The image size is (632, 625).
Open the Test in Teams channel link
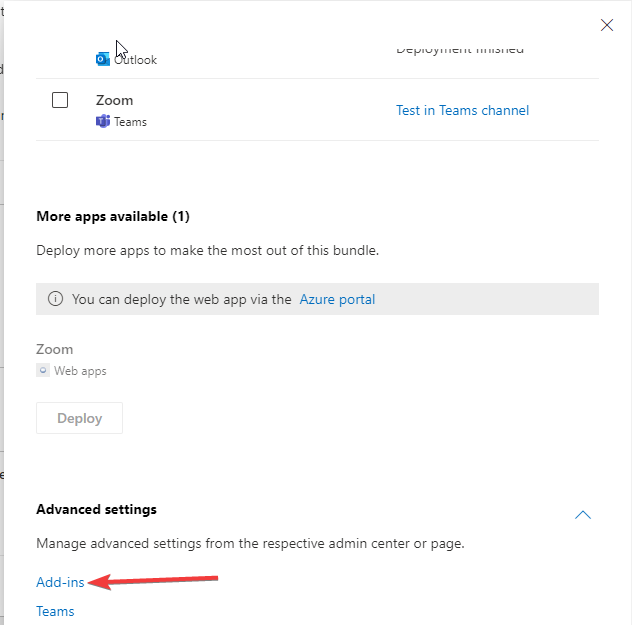(x=462, y=110)
